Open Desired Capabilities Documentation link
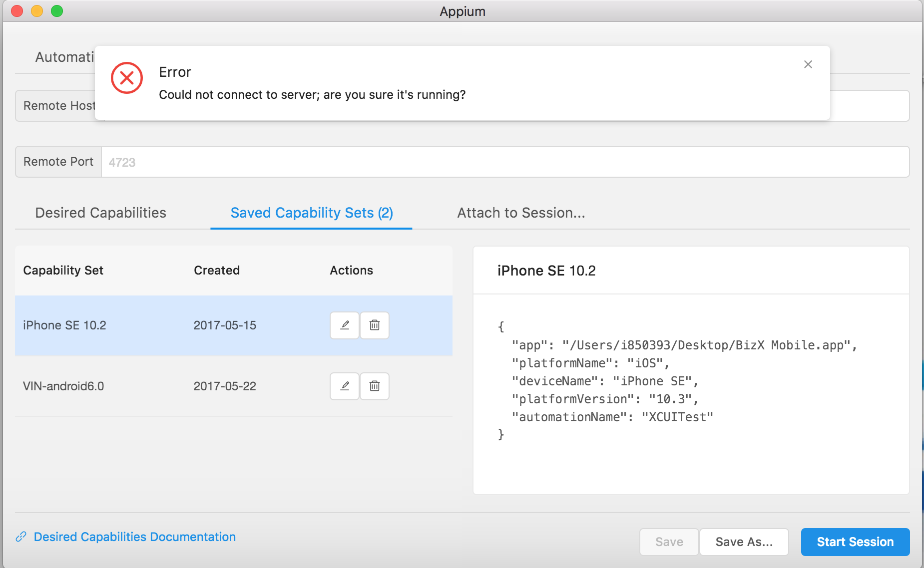This screenshot has width=924, height=568. pyautogui.click(x=135, y=537)
